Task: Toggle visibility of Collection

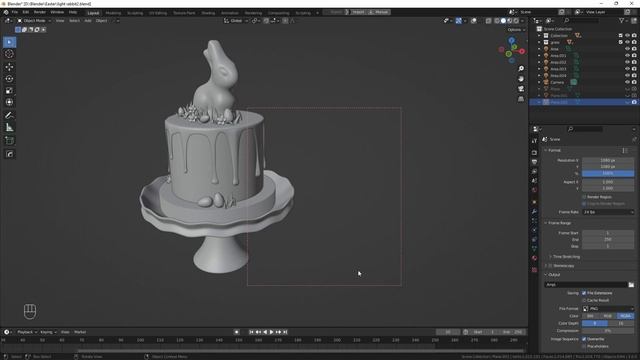Action: [x=627, y=36]
